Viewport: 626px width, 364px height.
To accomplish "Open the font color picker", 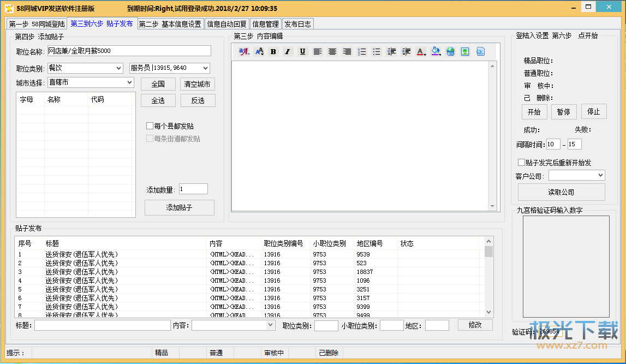I will [421, 51].
